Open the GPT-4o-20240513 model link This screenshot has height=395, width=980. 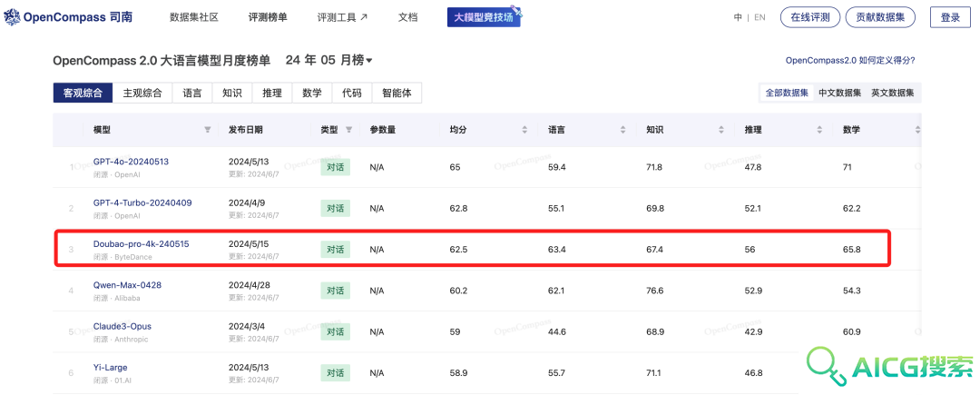pyautogui.click(x=131, y=162)
